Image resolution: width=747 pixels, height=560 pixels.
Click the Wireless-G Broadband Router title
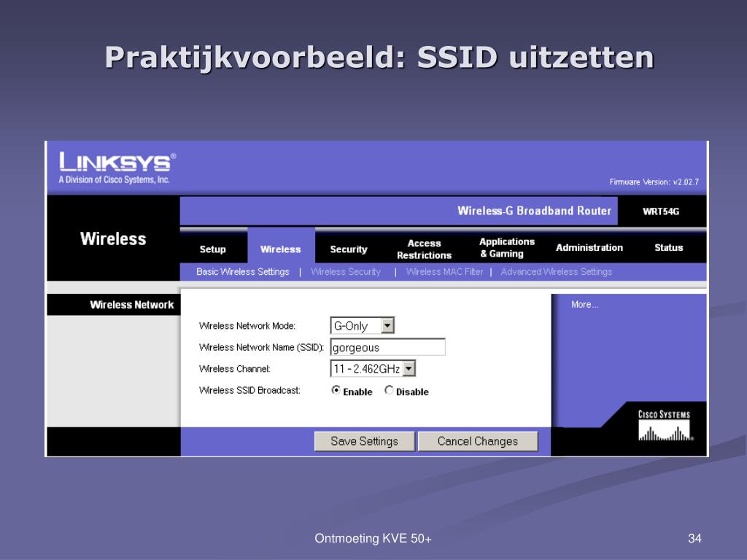point(534,211)
